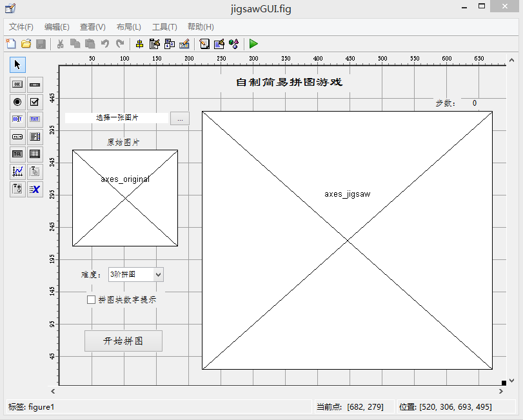The image size is (523, 420).
Task: Select the Axes component tool
Action: pyautogui.click(x=17, y=172)
